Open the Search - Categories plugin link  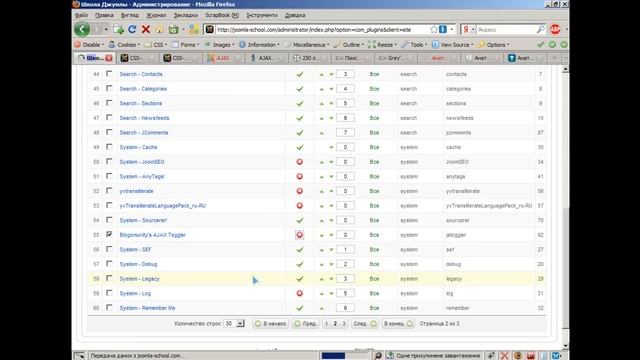click(143, 89)
